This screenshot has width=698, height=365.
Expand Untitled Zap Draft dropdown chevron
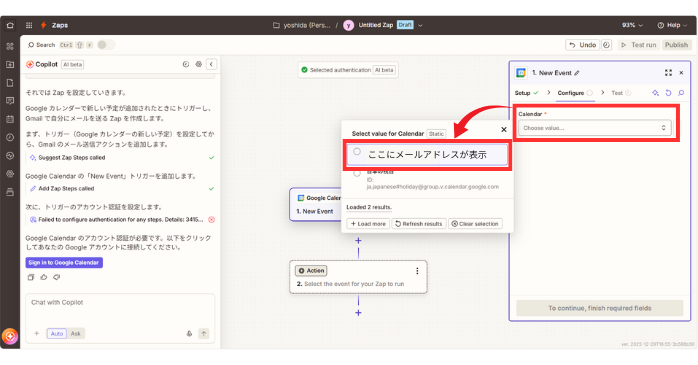[420, 25]
